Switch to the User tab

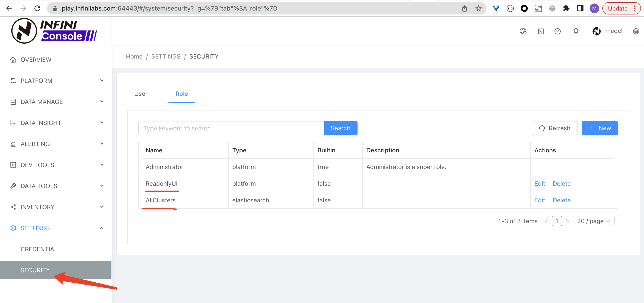click(141, 94)
